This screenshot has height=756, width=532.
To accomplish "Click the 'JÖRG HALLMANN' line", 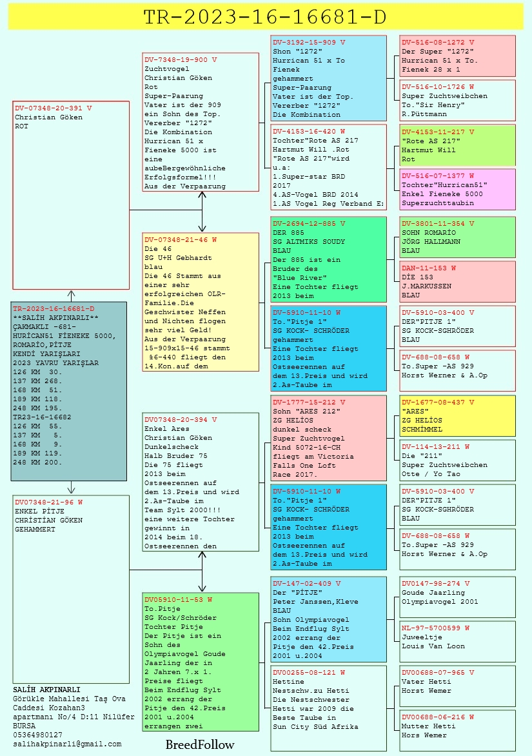I will [x=431, y=241].
